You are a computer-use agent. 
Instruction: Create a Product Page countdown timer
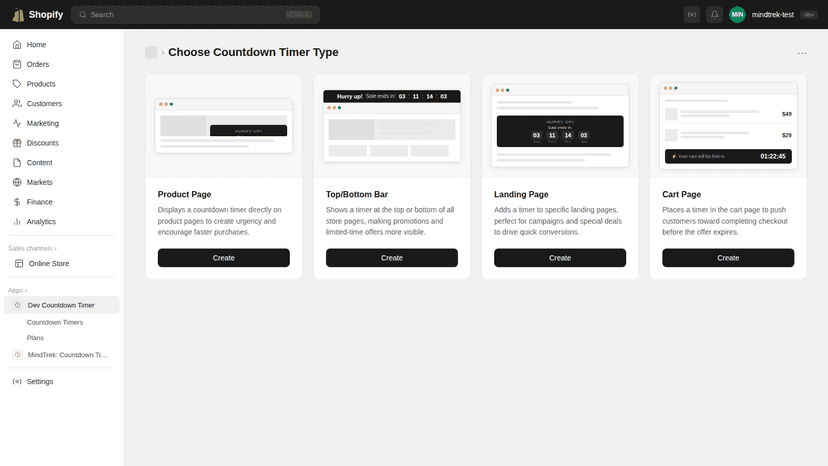point(223,258)
